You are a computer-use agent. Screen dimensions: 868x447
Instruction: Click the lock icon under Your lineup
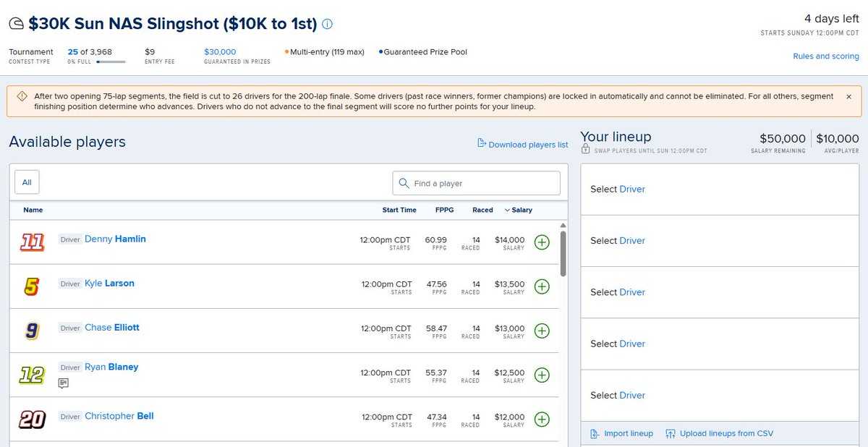pos(586,148)
